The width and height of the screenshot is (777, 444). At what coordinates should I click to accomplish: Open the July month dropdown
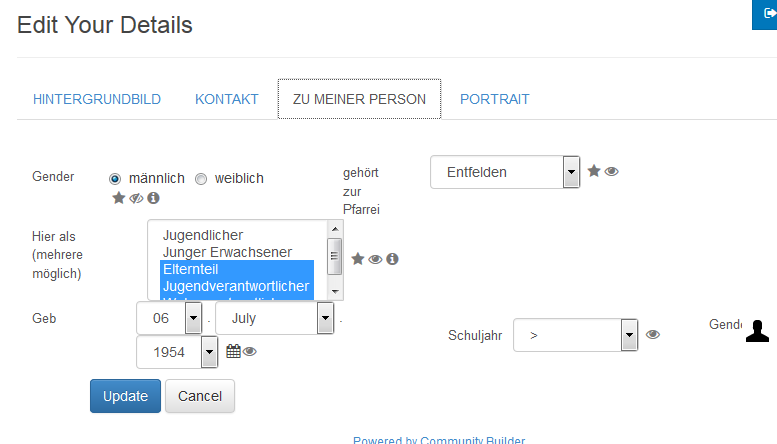pyautogui.click(x=275, y=318)
